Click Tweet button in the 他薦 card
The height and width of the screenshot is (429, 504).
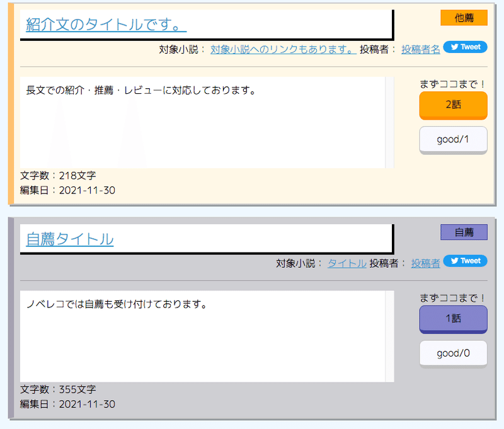[x=465, y=47]
